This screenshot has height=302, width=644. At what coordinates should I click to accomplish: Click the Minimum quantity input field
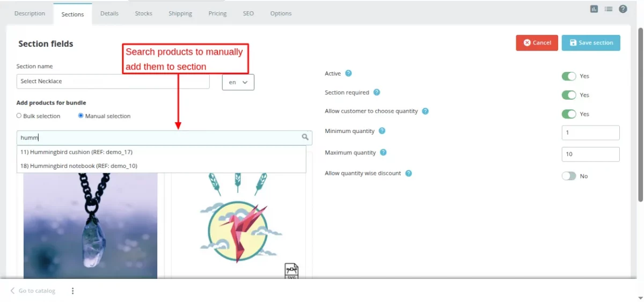[590, 132]
